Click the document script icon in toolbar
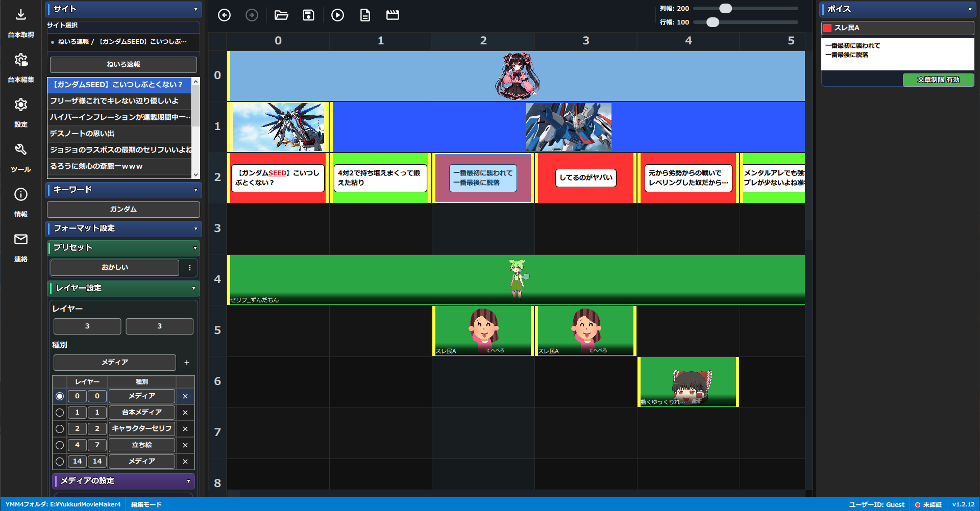 pos(365,15)
